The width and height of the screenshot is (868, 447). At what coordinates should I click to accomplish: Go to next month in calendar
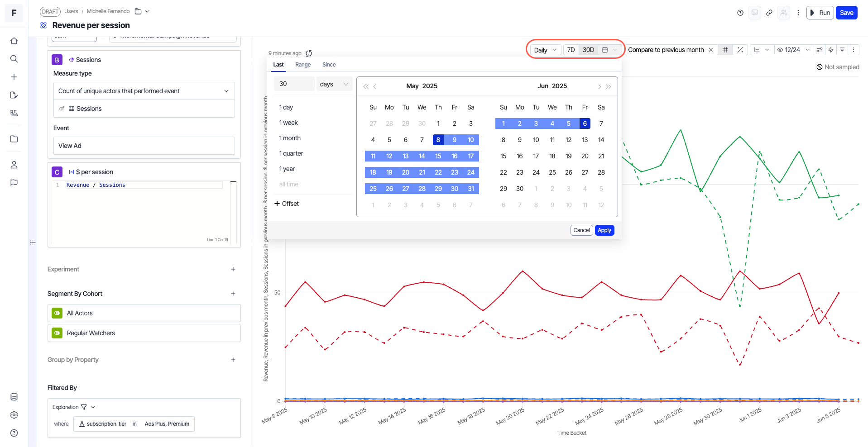click(x=599, y=86)
